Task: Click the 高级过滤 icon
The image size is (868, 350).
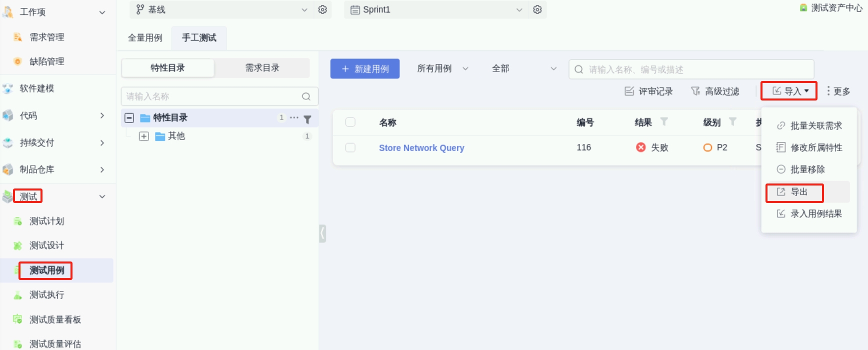Action: (695, 91)
